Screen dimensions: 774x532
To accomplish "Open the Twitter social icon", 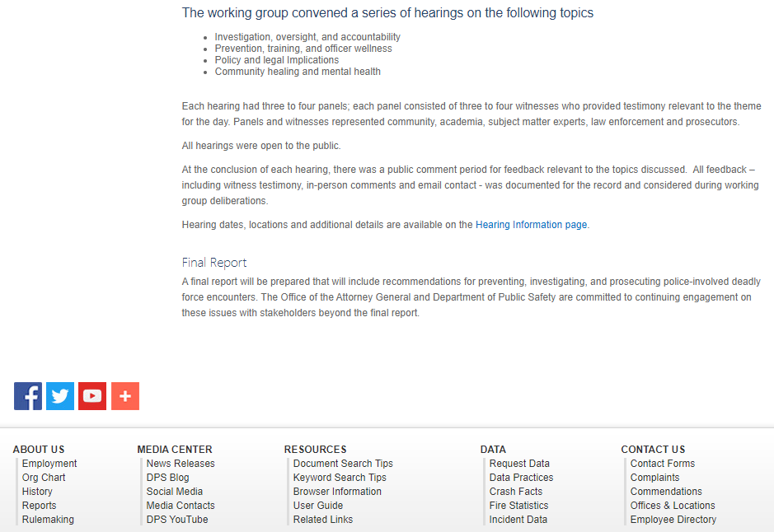I will tap(60, 396).
